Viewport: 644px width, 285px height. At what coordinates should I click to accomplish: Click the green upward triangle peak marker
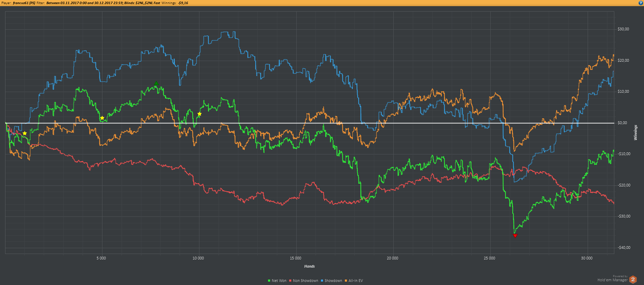(156, 83)
